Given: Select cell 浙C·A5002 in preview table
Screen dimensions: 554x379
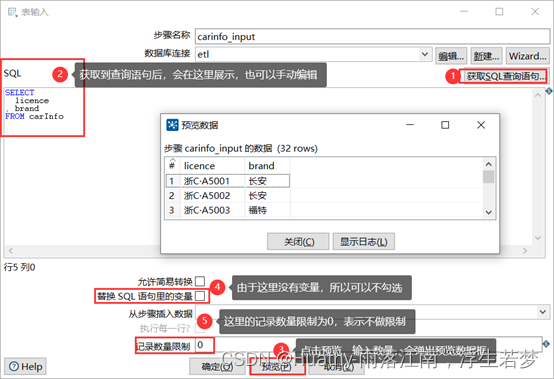Looking at the screenshot, I should (x=212, y=195).
